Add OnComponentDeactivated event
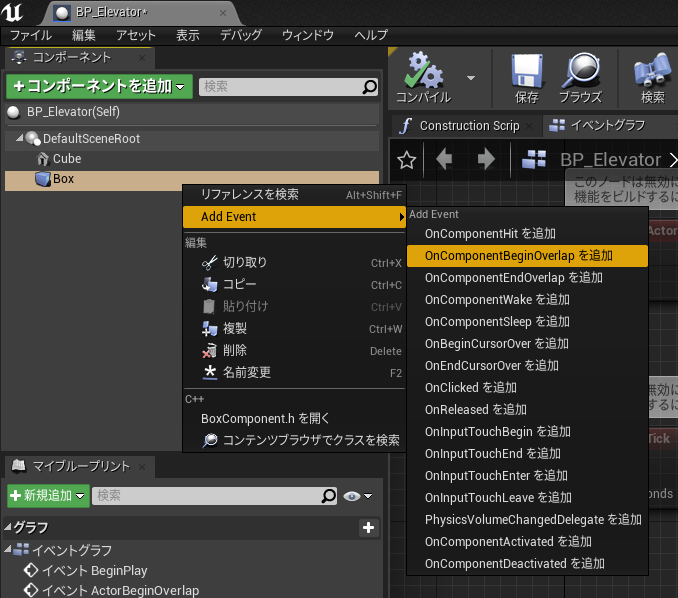Image resolution: width=678 pixels, height=598 pixels. 528,564
